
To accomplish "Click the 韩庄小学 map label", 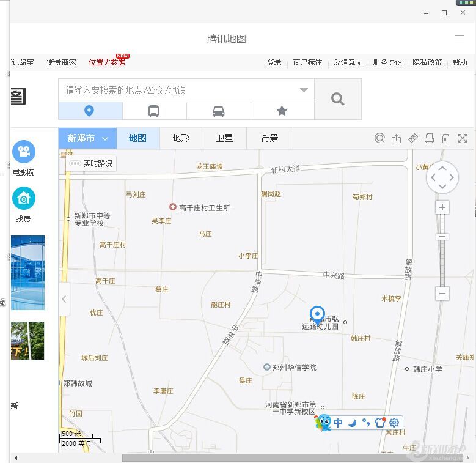I will tap(428, 369).
